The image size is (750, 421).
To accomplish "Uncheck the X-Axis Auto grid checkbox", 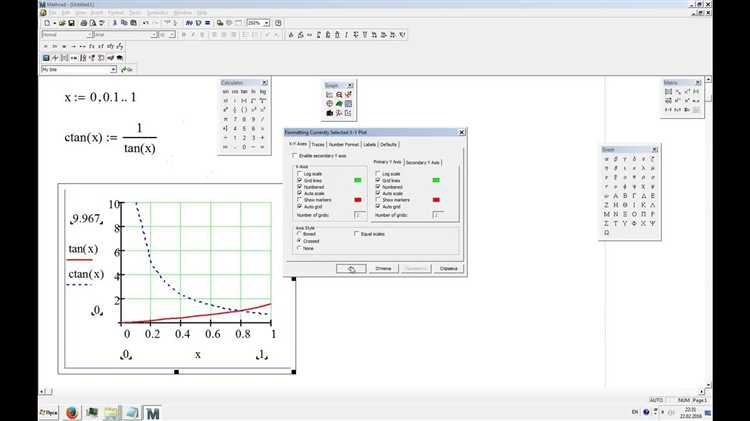I will [299, 206].
